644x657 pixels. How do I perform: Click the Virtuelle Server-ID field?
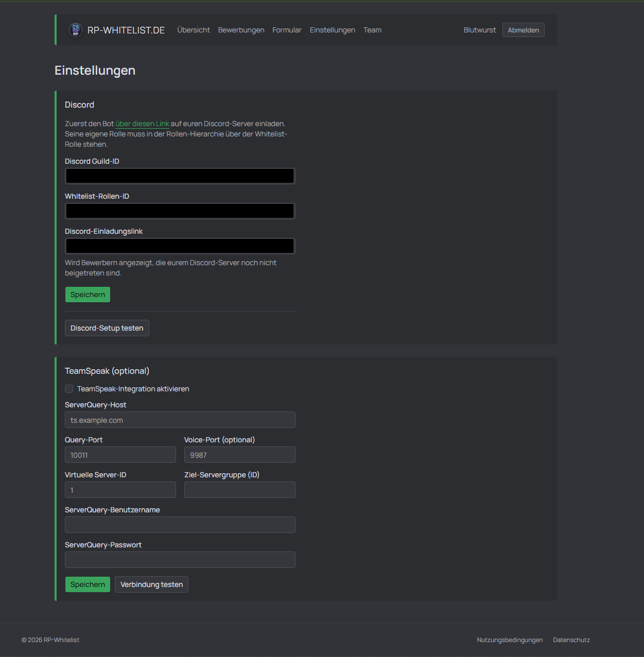pos(120,490)
